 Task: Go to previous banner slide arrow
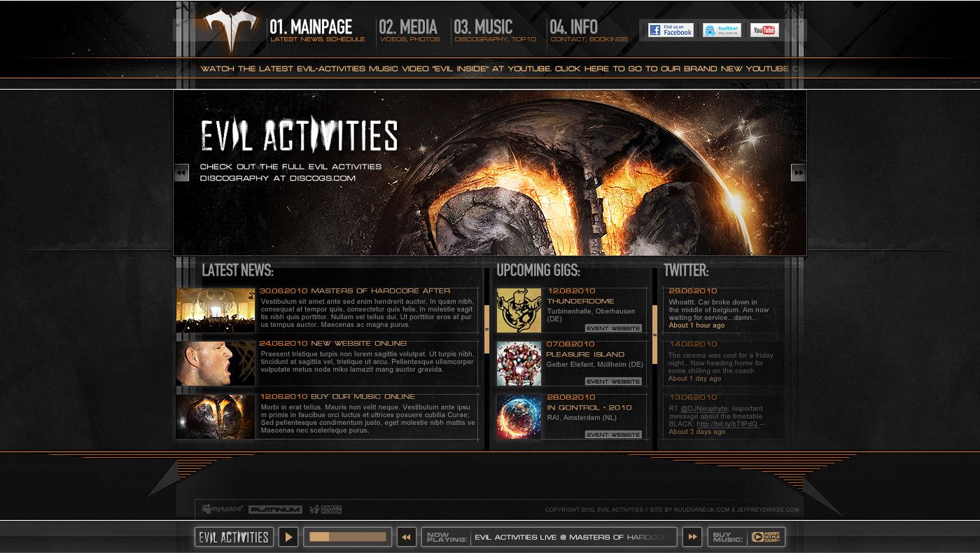(181, 172)
